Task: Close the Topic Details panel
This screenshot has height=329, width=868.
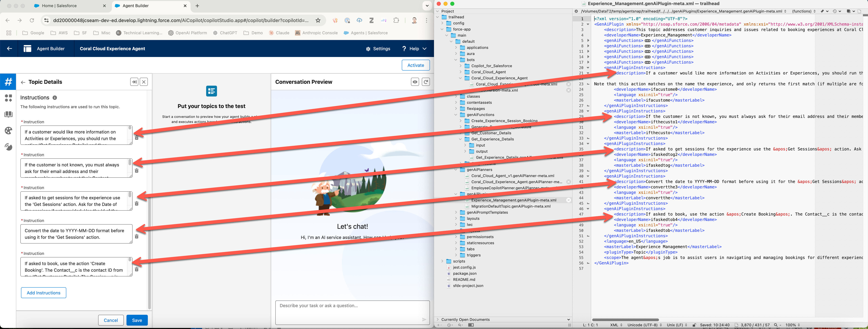Action: [x=144, y=82]
